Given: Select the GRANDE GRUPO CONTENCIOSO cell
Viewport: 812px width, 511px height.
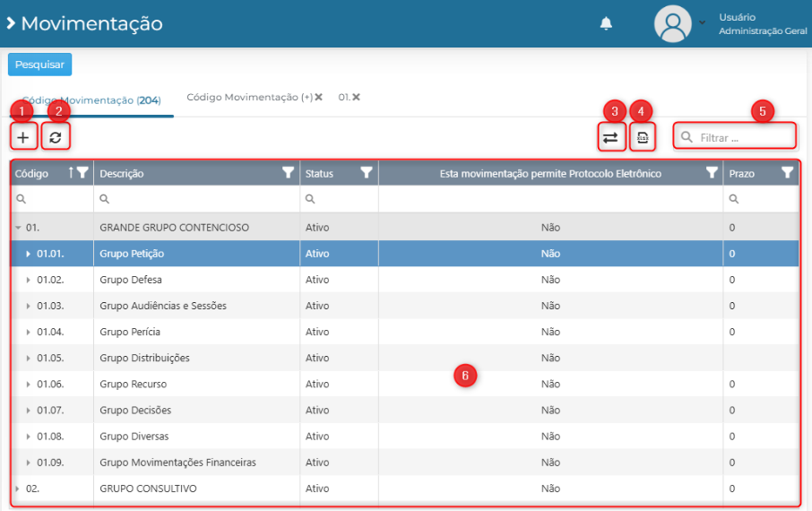Looking at the screenshot, I should (x=197, y=228).
